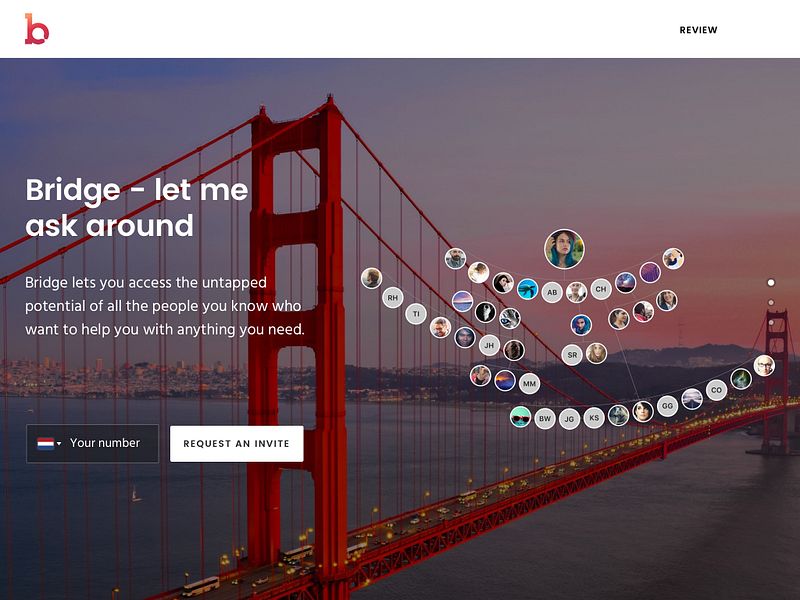Click the Your number phone field
Image resolution: width=800 pixels, height=600 pixels.
click(92, 443)
